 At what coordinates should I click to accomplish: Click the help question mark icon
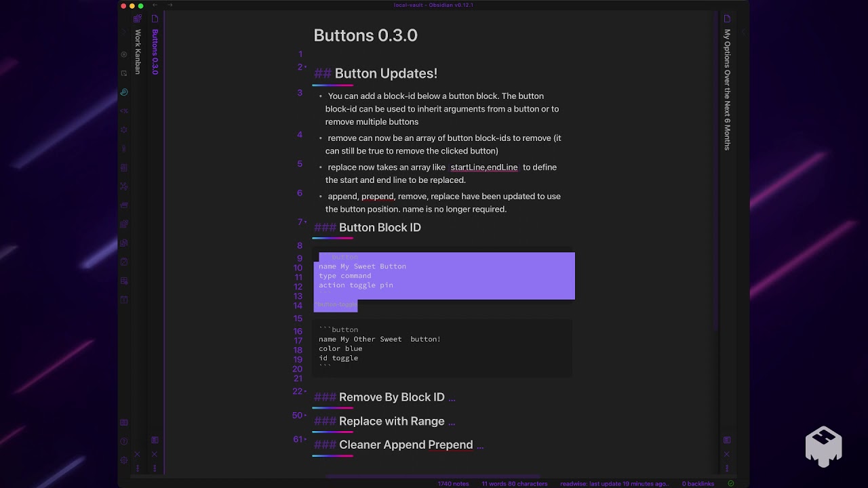pyautogui.click(x=123, y=442)
